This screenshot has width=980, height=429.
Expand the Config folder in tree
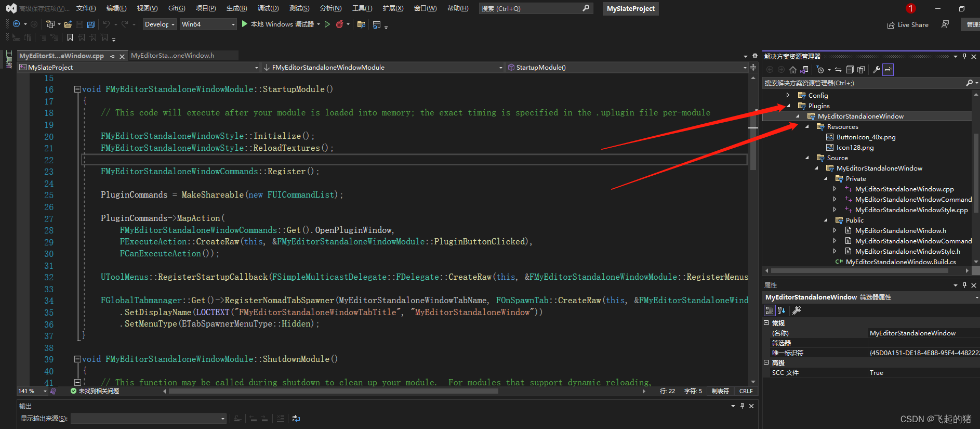point(788,95)
